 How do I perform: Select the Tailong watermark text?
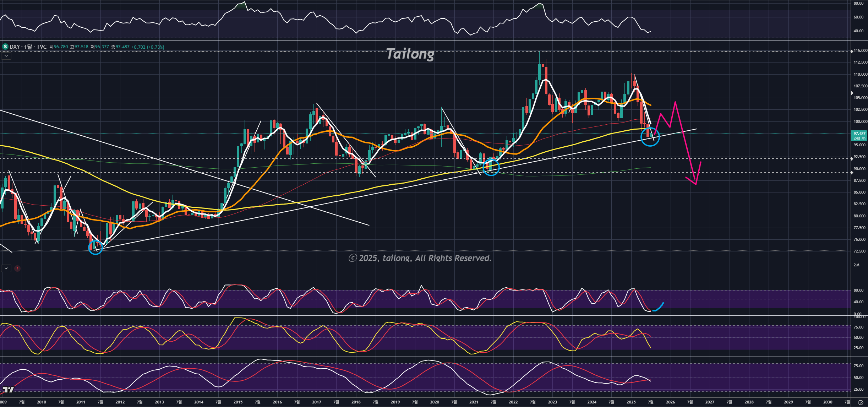[x=410, y=54]
